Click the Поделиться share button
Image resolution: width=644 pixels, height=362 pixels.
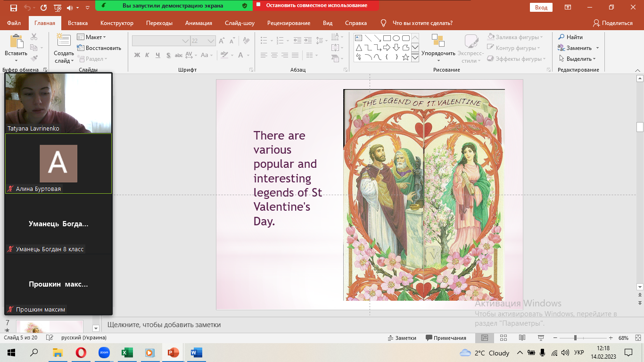pyautogui.click(x=613, y=23)
